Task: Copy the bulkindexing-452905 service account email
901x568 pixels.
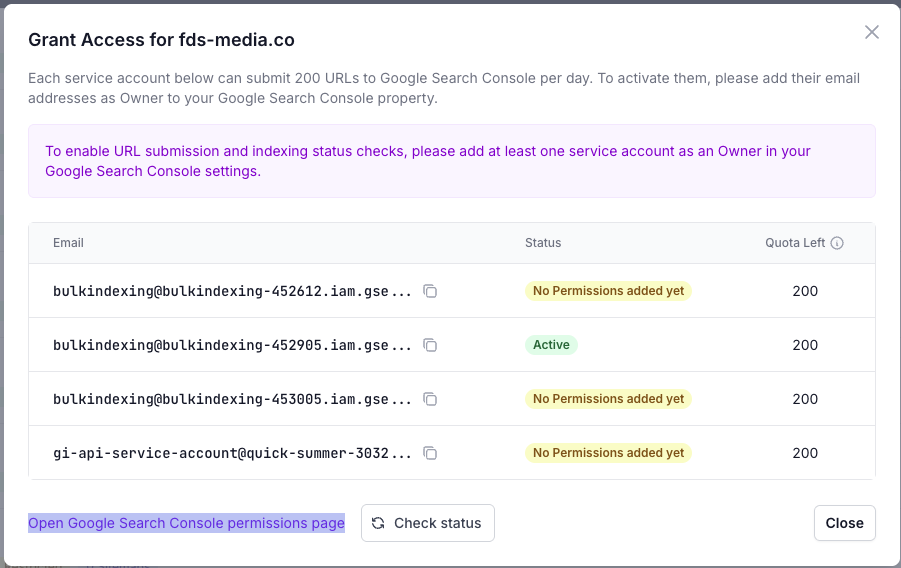Action: click(430, 346)
